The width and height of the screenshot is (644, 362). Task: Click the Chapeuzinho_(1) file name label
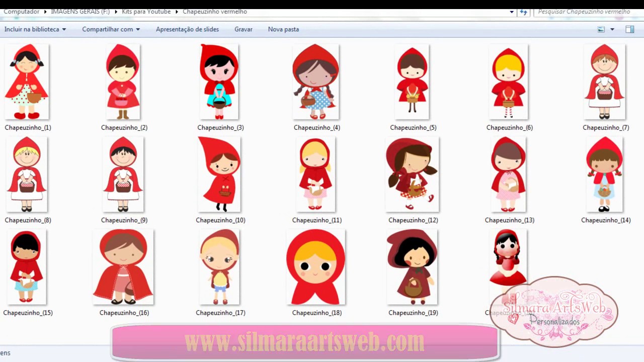28,128
